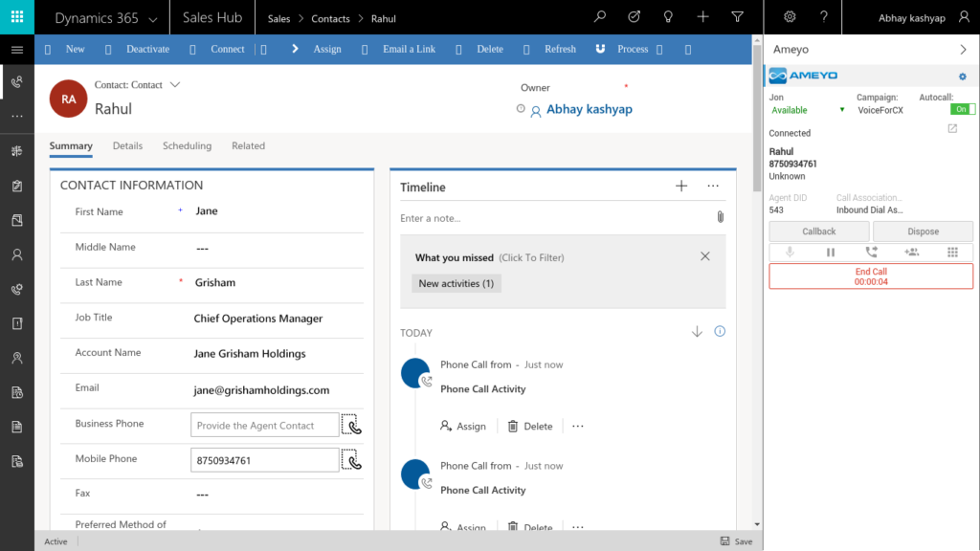
Task: Expand the Process command dropdown arrow
Action: (659, 50)
